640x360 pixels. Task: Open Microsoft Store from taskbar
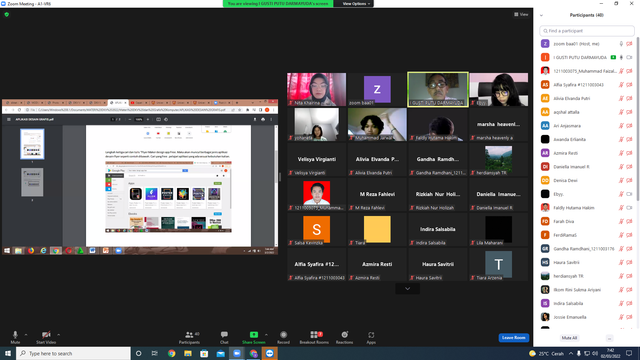pos(204,353)
